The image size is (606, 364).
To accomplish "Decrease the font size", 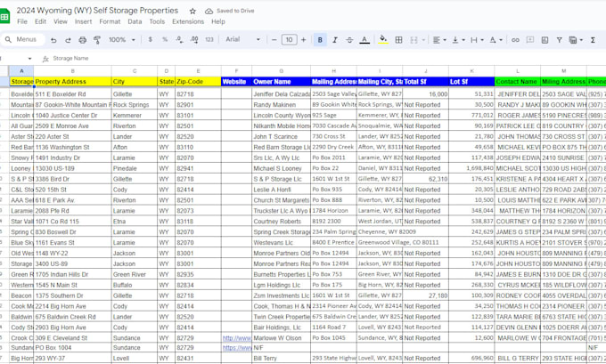I will (274, 39).
